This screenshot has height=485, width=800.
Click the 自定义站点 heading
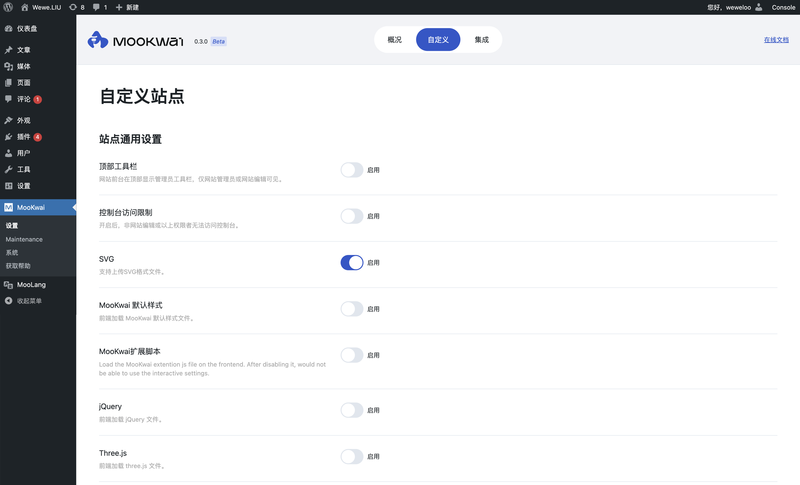142,96
